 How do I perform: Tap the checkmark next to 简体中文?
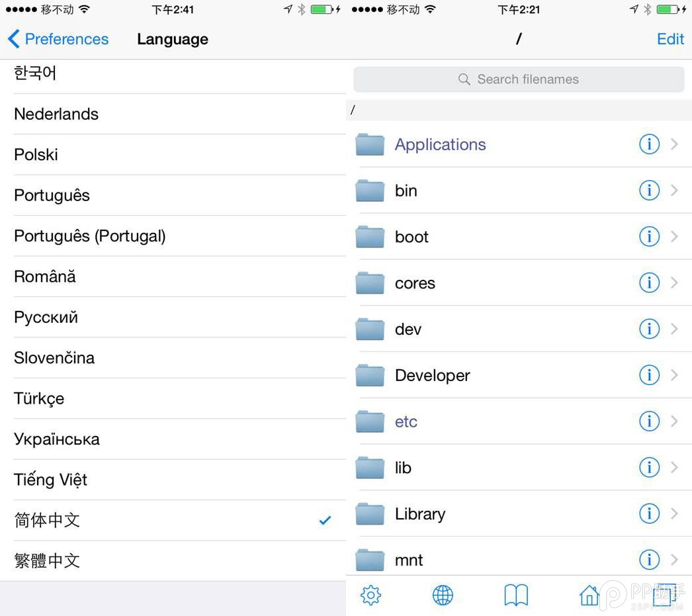[325, 520]
